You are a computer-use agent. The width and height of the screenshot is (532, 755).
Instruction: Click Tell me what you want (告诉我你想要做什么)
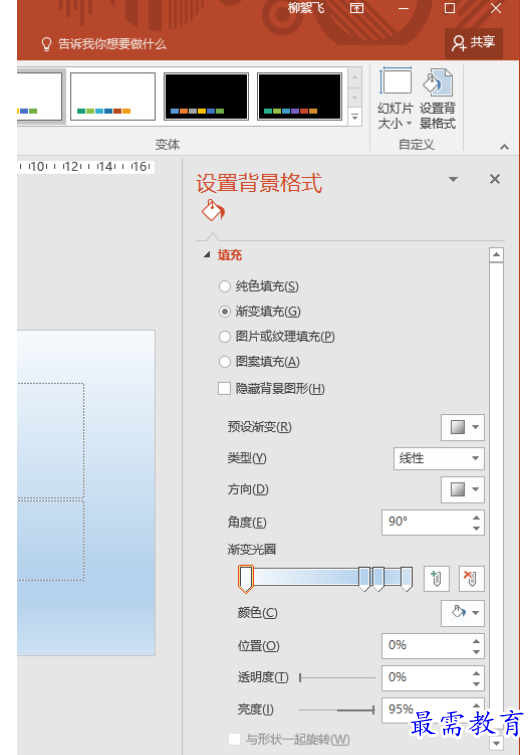pyautogui.click(x=112, y=44)
